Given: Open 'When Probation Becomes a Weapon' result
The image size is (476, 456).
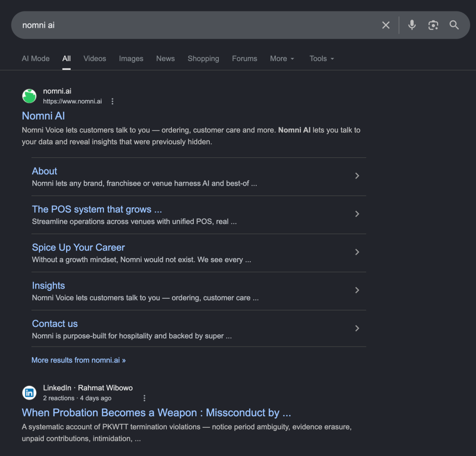Looking at the screenshot, I should coord(156,413).
